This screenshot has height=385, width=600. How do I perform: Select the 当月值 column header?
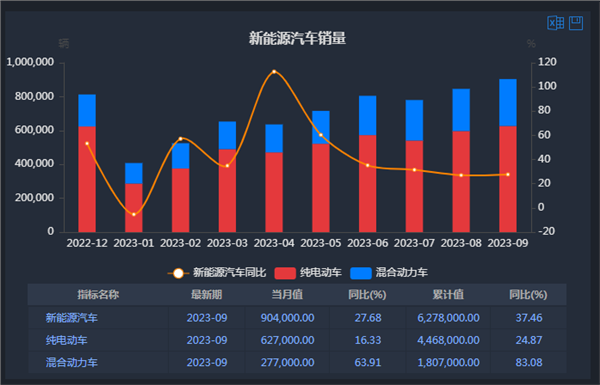point(287,295)
